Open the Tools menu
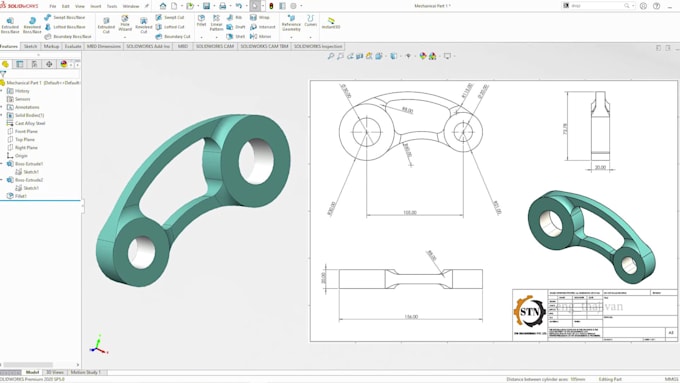 point(112,7)
